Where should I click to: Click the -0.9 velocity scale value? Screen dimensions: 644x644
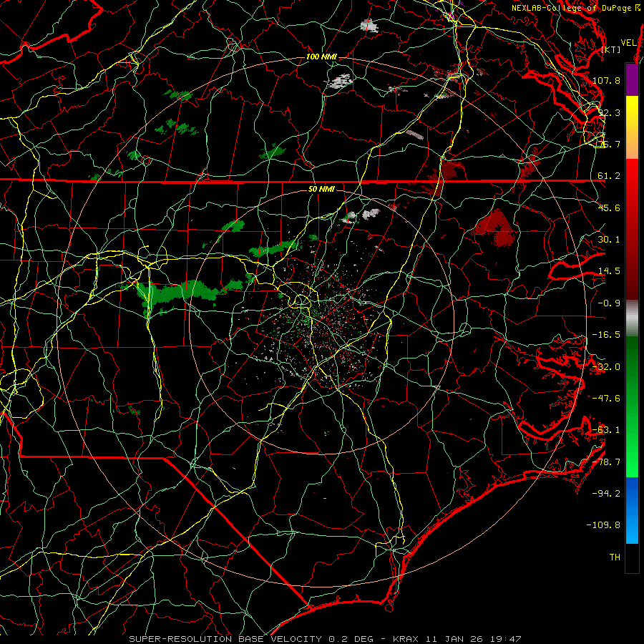(609, 303)
